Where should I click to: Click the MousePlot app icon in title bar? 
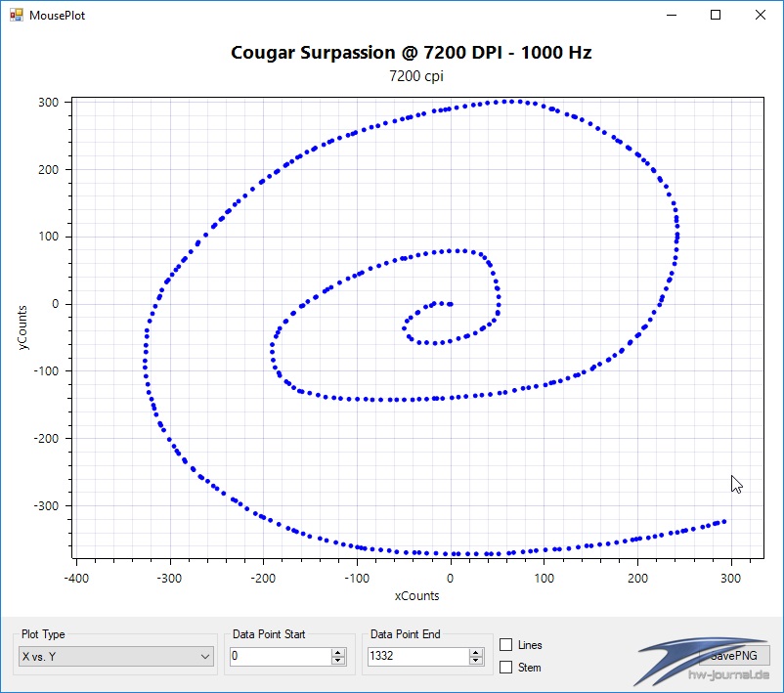pyautogui.click(x=17, y=15)
